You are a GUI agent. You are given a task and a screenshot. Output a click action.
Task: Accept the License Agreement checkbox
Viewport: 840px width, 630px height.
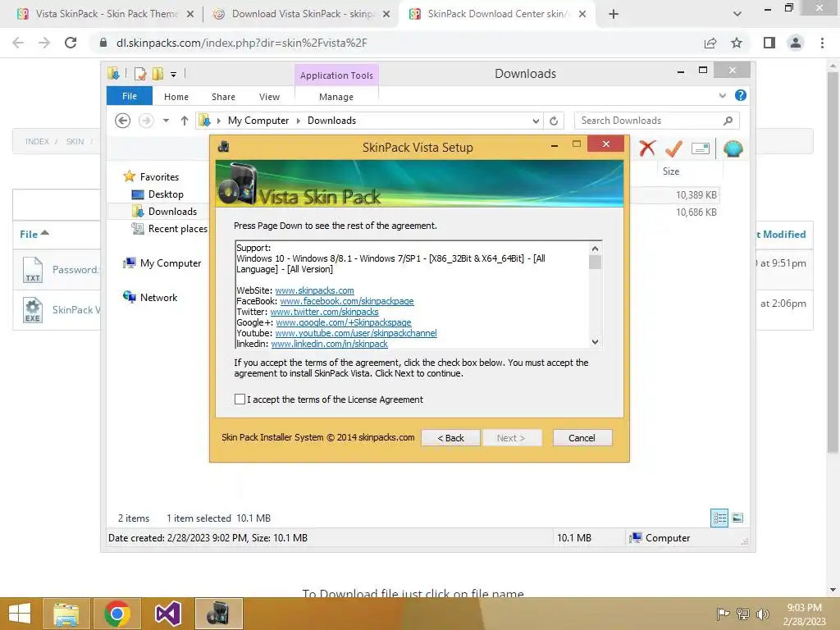tap(240, 399)
